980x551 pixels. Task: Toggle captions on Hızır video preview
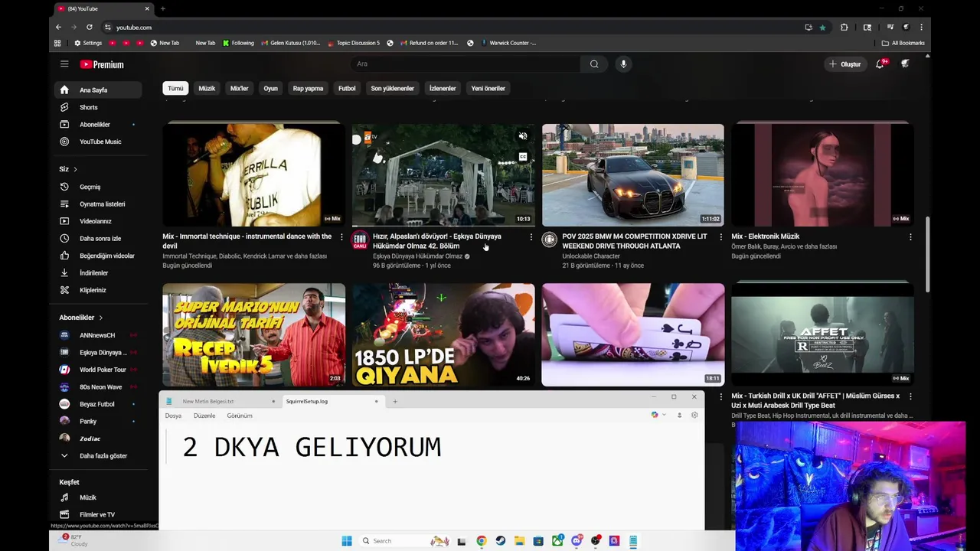[x=523, y=156]
